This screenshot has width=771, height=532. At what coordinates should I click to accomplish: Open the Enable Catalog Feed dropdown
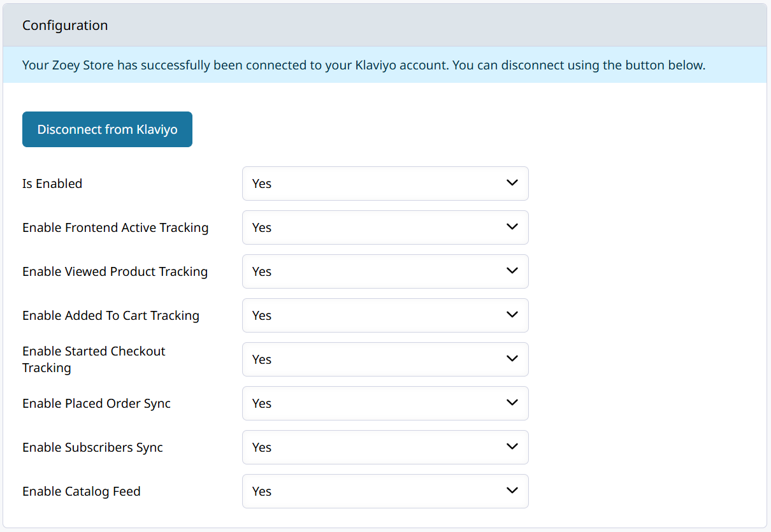point(385,491)
